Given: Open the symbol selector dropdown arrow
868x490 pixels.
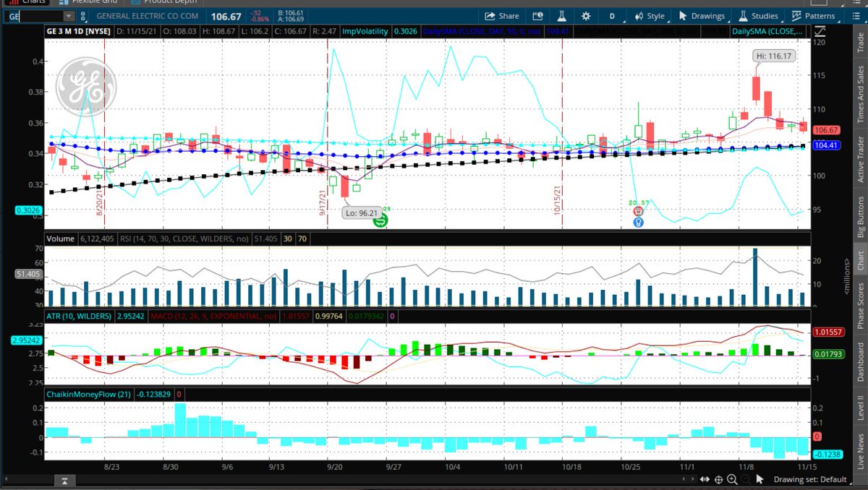Looking at the screenshot, I should [69, 16].
